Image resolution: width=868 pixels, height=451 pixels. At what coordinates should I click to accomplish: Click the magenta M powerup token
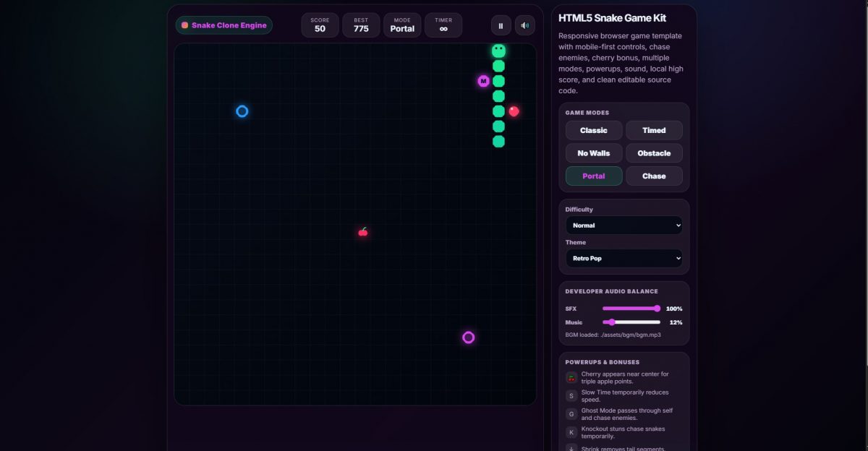pos(483,81)
